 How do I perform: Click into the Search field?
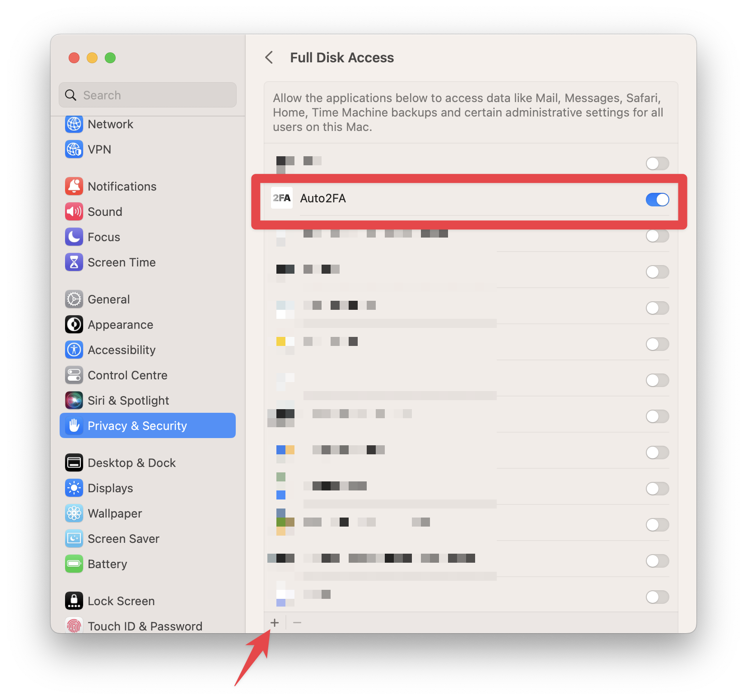tap(148, 95)
